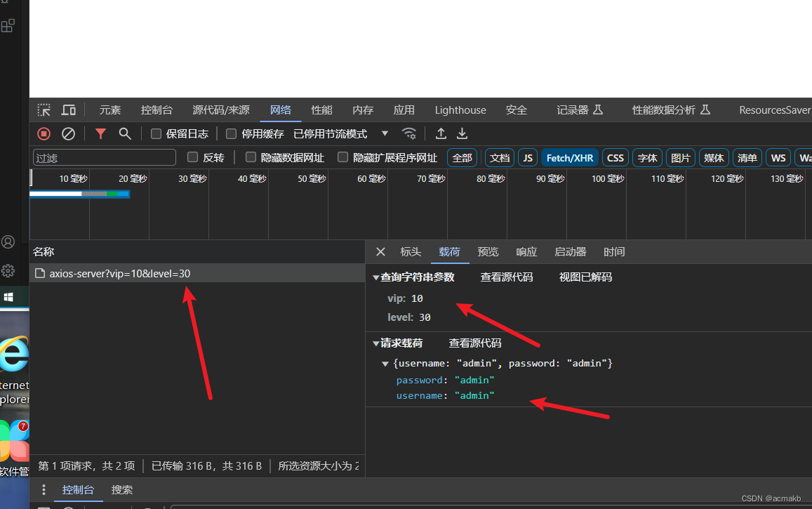Filter by Manifest type (清单)
812x509 pixels.
(x=747, y=158)
